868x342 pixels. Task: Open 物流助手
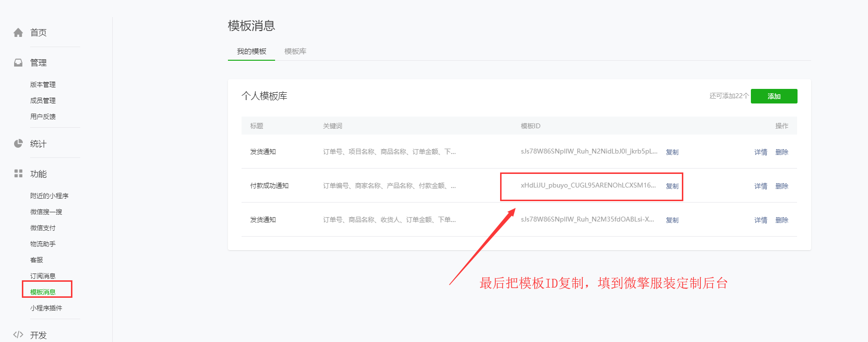pyautogui.click(x=43, y=244)
